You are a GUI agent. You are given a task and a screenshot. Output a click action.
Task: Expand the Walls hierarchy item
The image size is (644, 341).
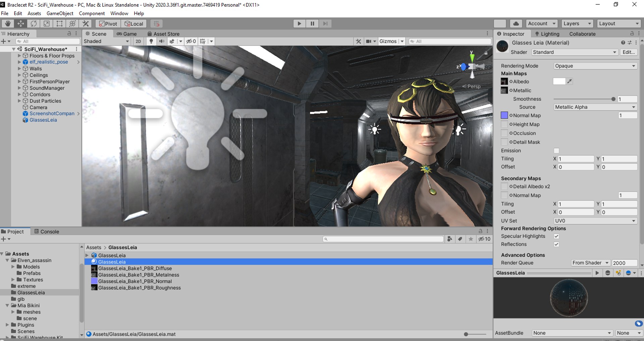pos(19,69)
